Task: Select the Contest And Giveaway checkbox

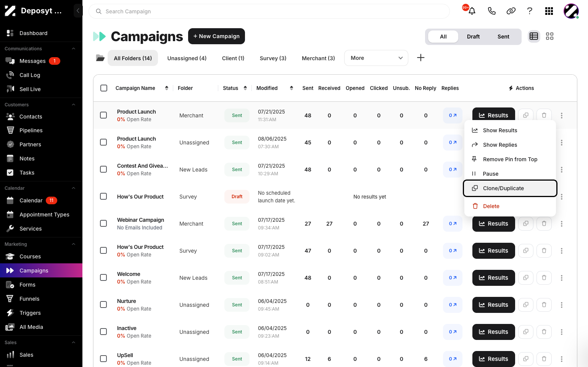Action: 103,169
